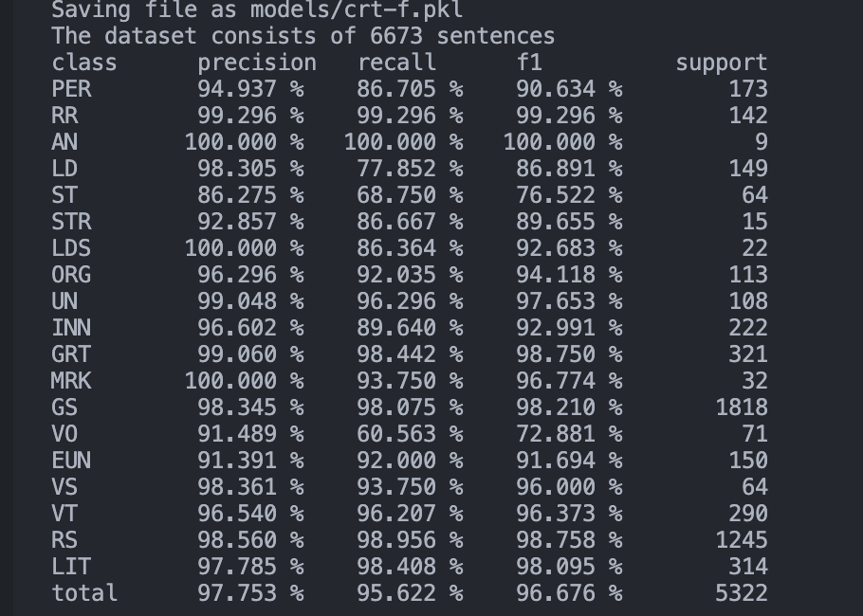This screenshot has width=863, height=616.
Task: Click the support column header
Action: [722, 63]
